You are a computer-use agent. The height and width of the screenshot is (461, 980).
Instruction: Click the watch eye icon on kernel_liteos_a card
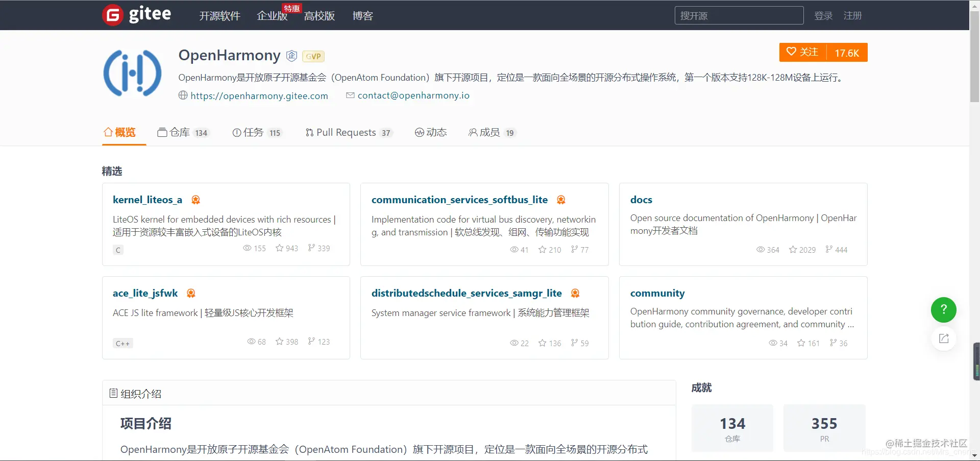tap(247, 248)
